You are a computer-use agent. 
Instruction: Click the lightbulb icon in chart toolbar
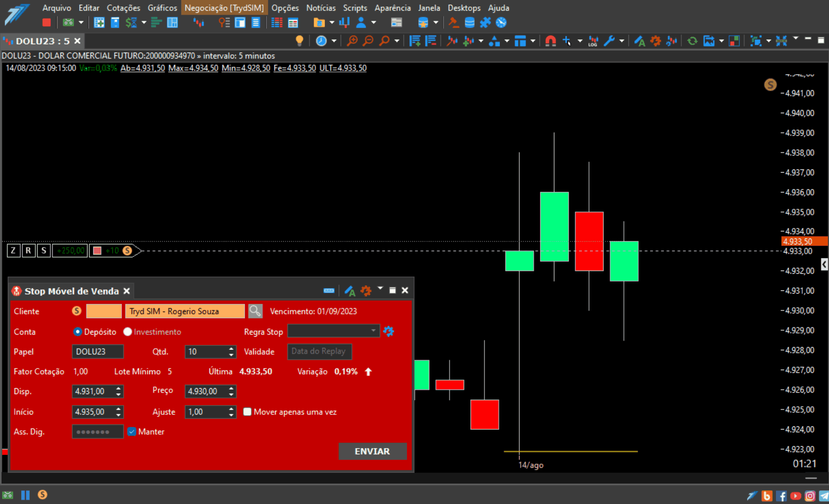[x=299, y=40]
